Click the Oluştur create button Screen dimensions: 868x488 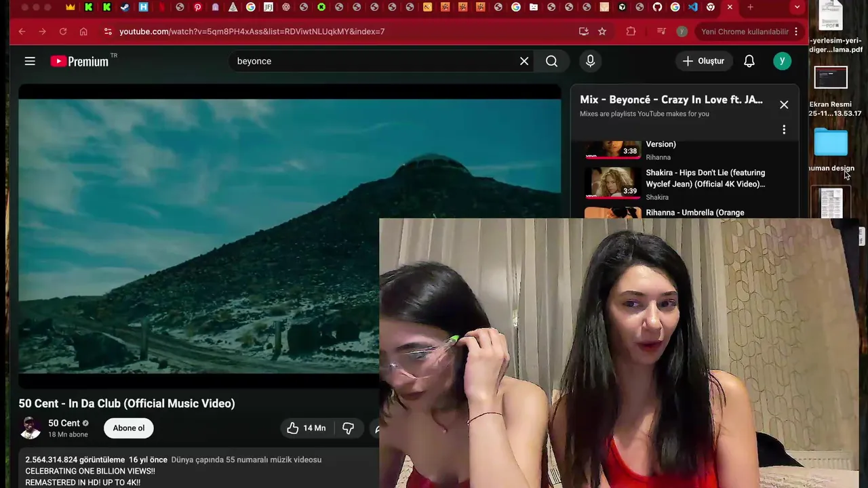pos(704,61)
